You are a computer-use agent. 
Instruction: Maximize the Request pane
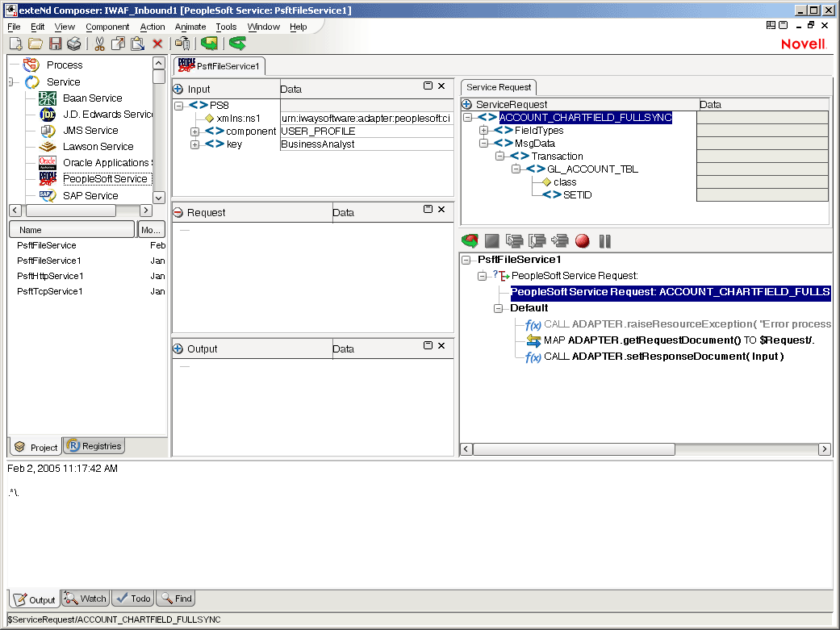pyautogui.click(x=428, y=209)
